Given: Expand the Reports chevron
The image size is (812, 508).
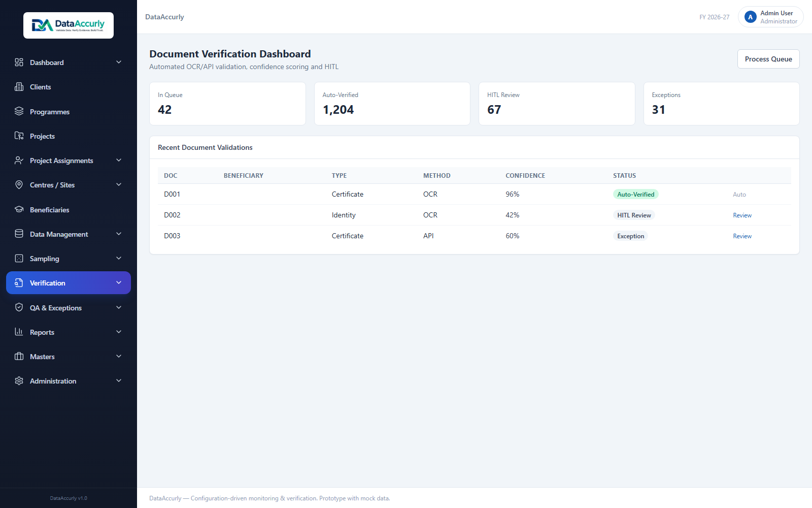Looking at the screenshot, I should pyautogui.click(x=119, y=332).
